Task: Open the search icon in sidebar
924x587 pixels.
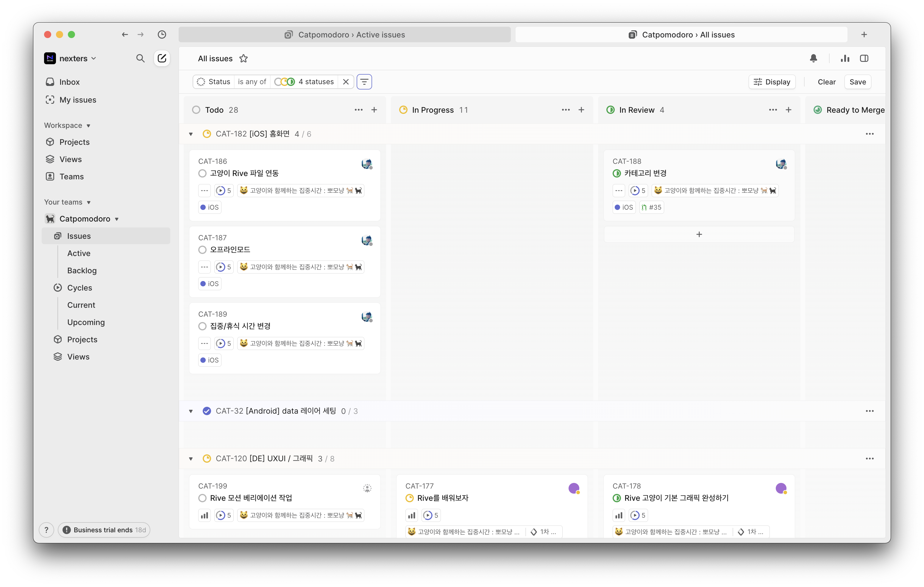Action: (x=141, y=58)
